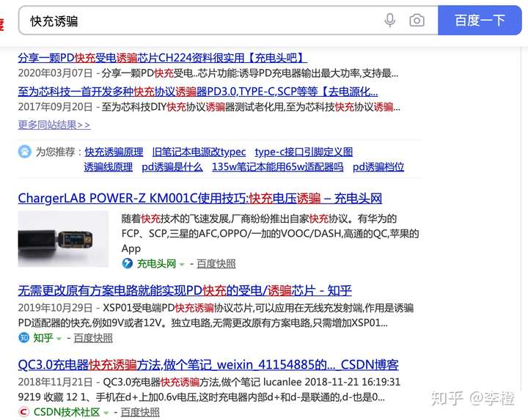Viewport: 528px width, 420px height.
Task: Select recommended search 旧笔记本电源改typec
Action: (x=199, y=152)
